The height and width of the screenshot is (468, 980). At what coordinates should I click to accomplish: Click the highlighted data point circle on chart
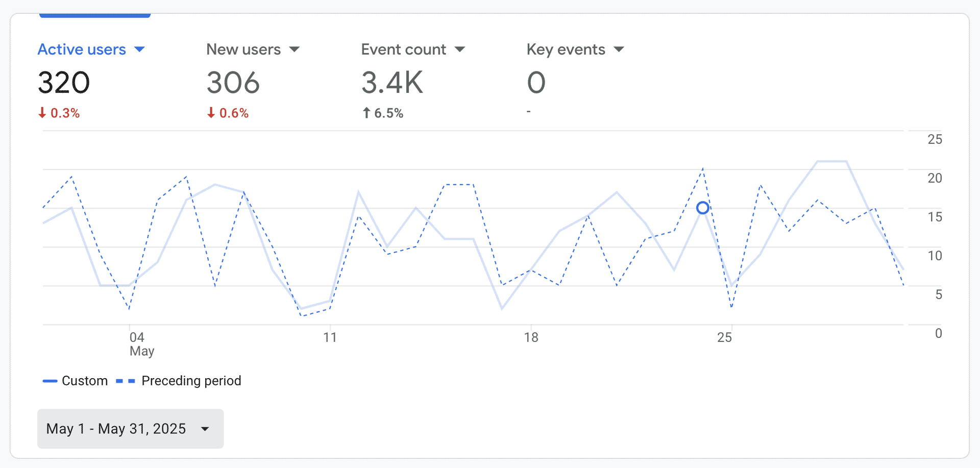coord(702,208)
